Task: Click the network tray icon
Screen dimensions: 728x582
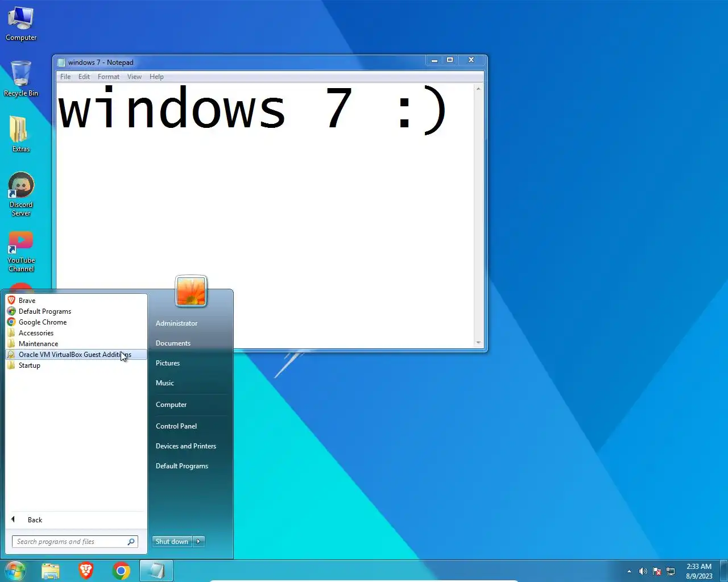Action: [x=671, y=571]
